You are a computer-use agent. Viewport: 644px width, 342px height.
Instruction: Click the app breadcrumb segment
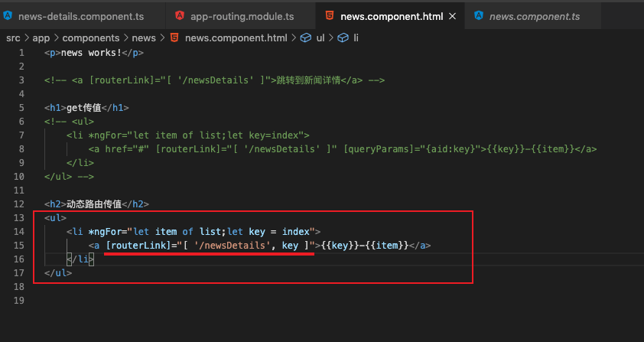(41, 38)
